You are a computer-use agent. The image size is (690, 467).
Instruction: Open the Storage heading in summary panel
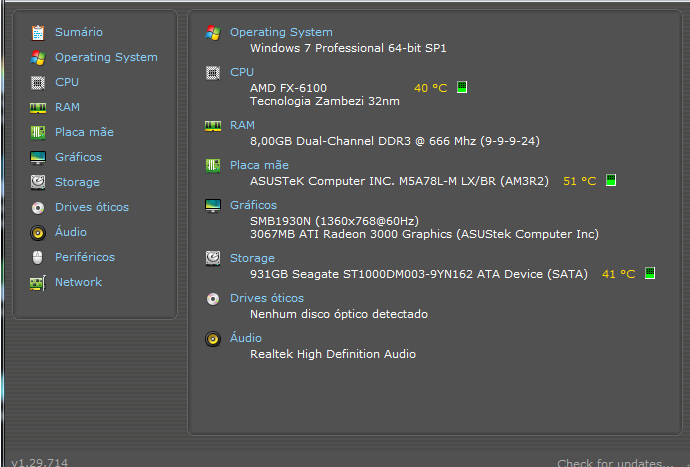coord(252,258)
